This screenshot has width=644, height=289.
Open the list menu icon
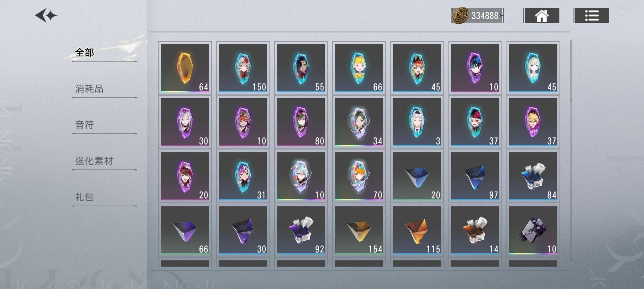(592, 16)
